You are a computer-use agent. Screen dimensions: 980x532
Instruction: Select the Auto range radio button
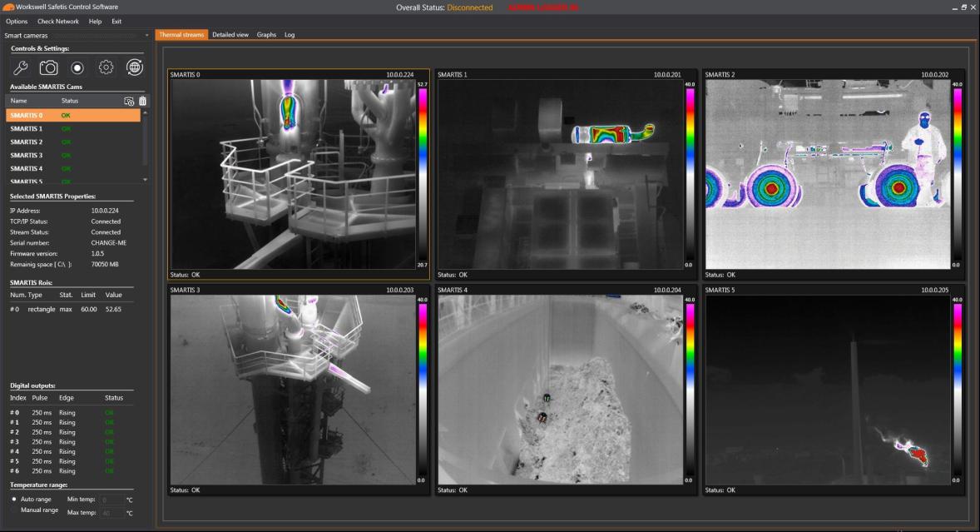tap(14, 500)
